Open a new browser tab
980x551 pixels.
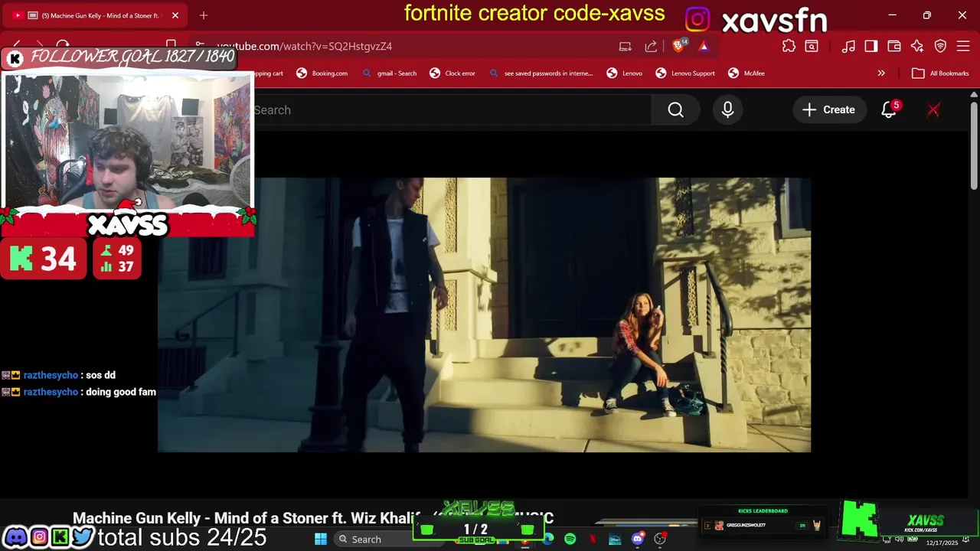coord(204,15)
